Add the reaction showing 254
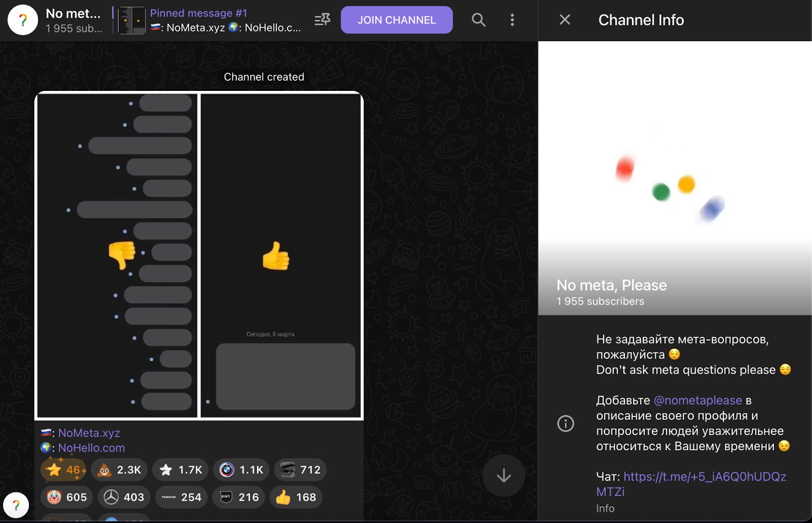This screenshot has width=812, height=523. tap(181, 497)
